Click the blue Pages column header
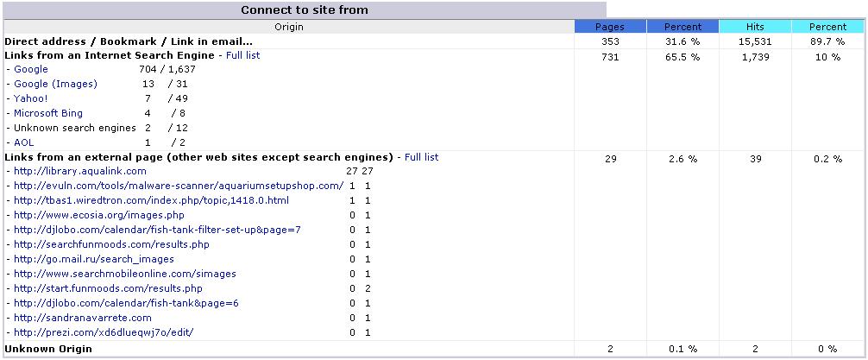Screen dimensions: 868x360 610,27
